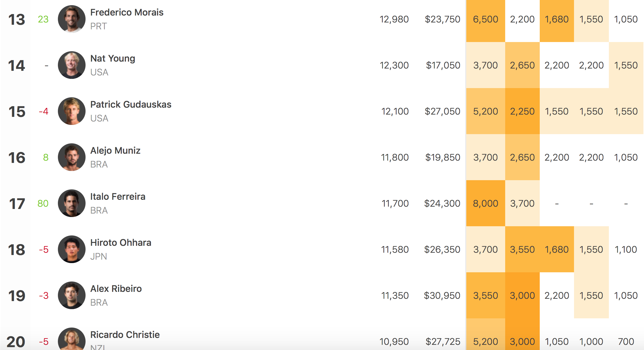This screenshot has width=644, height=350.
Task: Click Italo Ferreira's 8,000 points result cell
Action: pos(486,203)
